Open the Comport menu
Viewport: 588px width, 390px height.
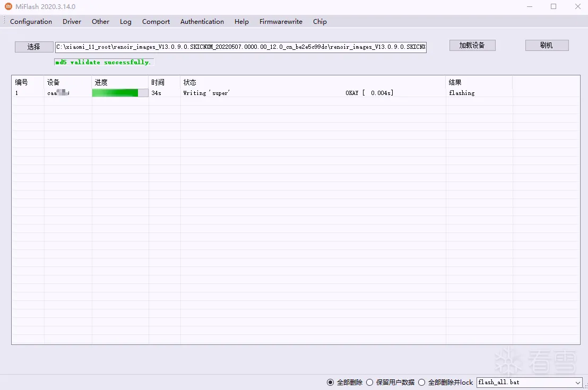156,21
